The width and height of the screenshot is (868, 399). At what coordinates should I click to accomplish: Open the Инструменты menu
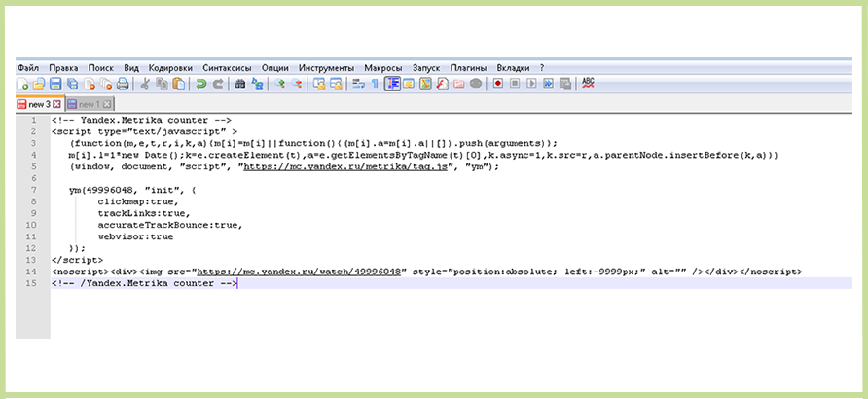pyautogui.click(x=327, y=68)
